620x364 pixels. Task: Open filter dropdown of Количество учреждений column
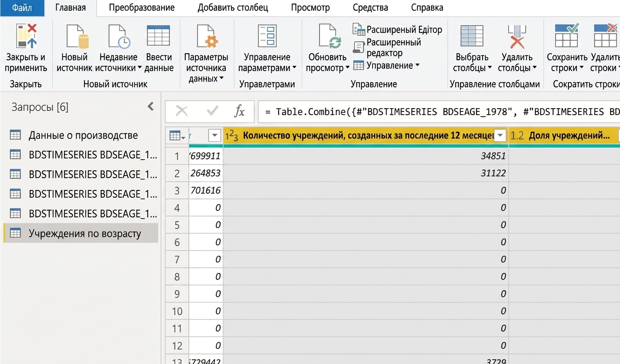point(500,136)
